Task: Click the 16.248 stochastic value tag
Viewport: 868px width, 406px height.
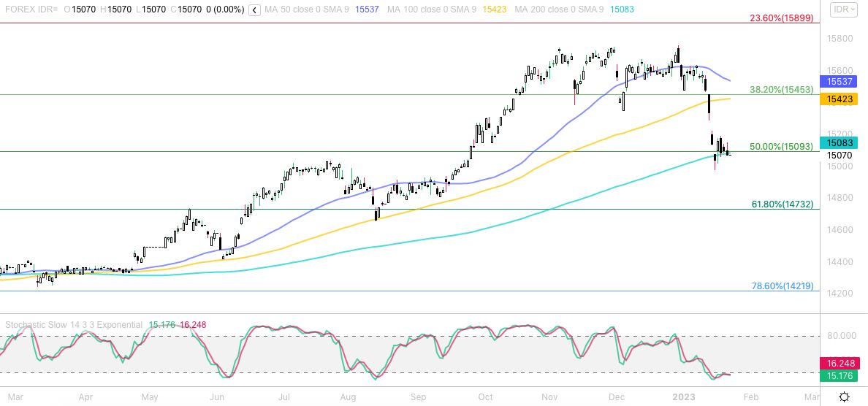Action: [838, 364]
